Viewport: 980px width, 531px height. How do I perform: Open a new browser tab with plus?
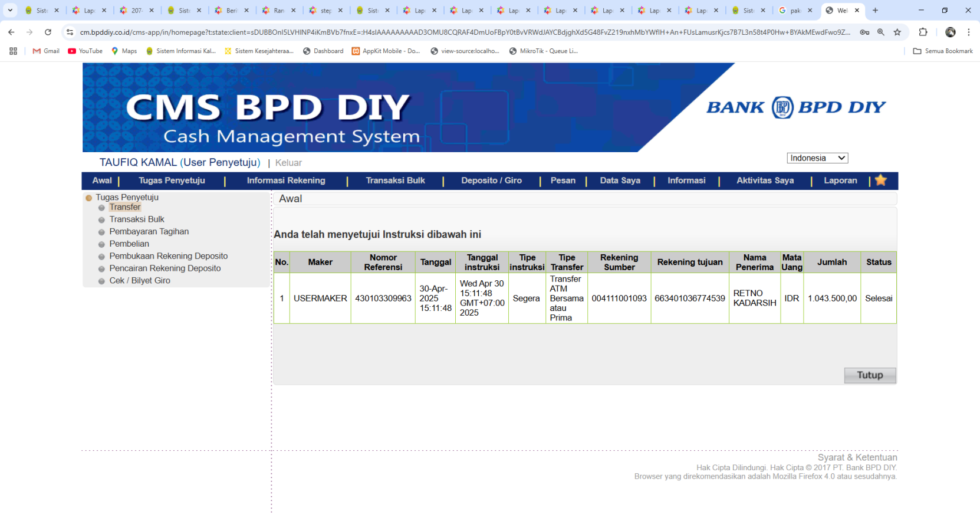[x=876, y=10]
